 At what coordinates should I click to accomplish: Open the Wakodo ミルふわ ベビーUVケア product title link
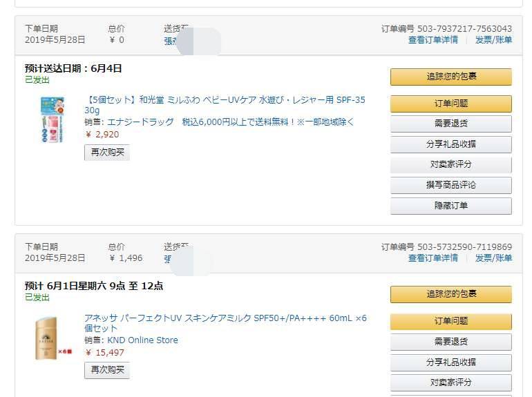[x=225, y=105]
